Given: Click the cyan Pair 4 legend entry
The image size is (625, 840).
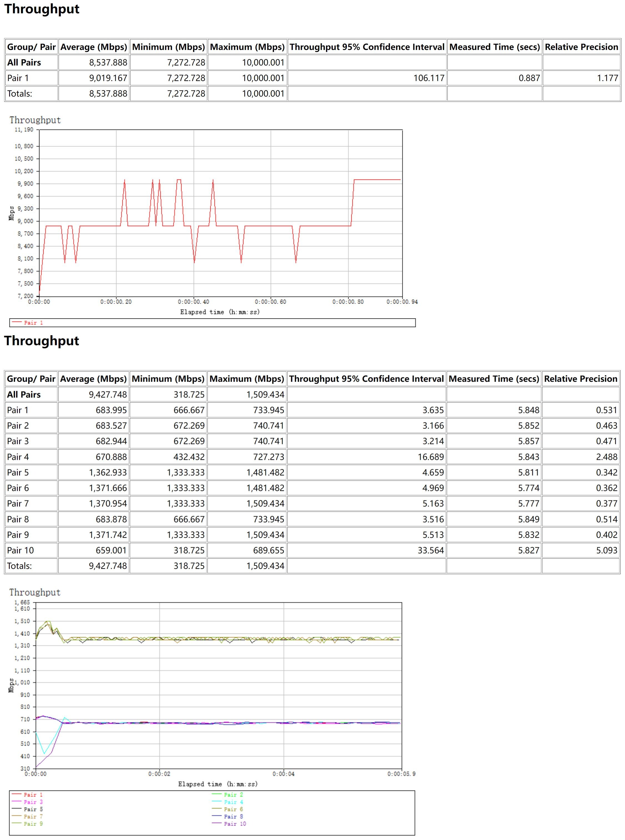Looking at the screenshot, I should [x=233, y=802].
